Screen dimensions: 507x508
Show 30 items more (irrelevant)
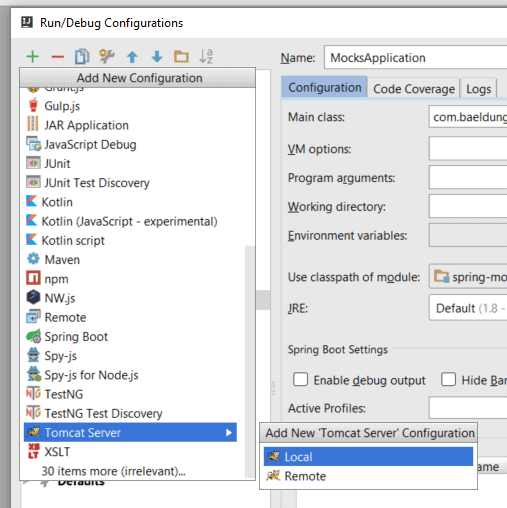[x=130, y=471]
